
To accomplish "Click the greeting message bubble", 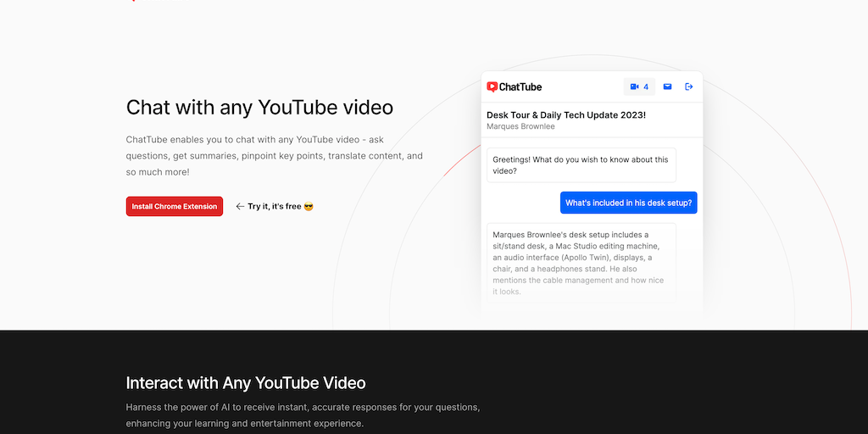I will [x=581, y=165].
